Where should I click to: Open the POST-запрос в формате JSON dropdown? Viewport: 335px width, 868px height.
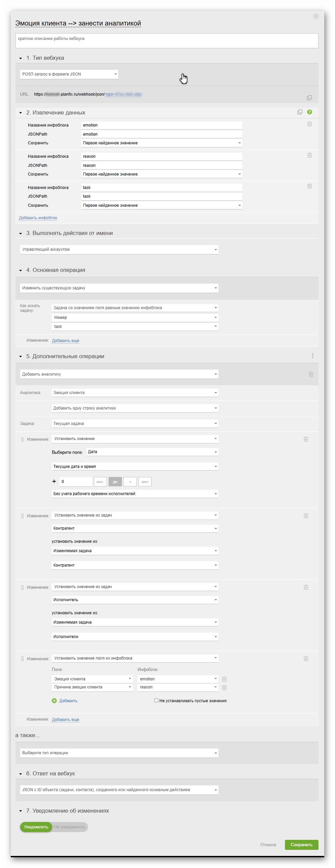click(x=69, y=74)
